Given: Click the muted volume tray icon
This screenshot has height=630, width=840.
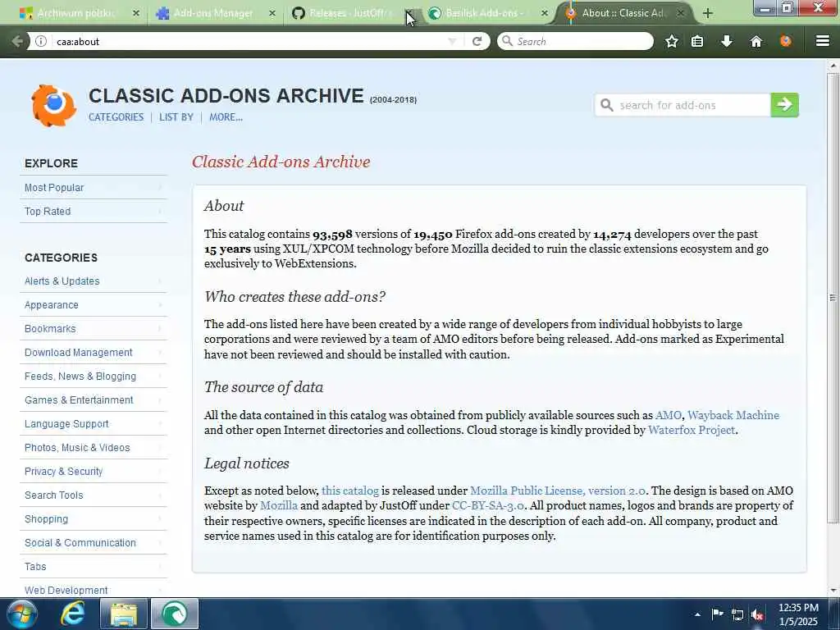Looking at the screenshot, I should click(757, 614).
